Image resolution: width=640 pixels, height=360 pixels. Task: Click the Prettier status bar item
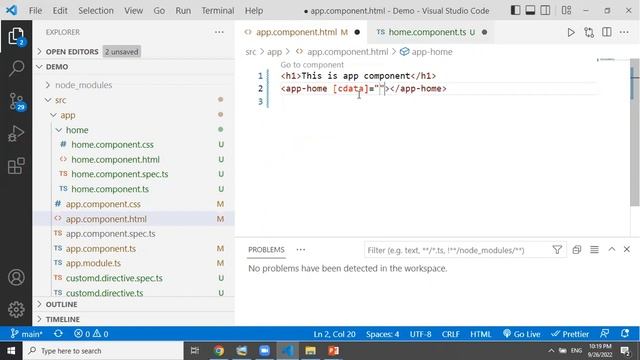coord(570,334)
